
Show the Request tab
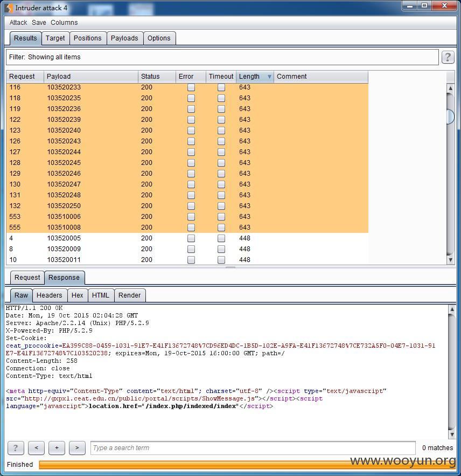[x=27, y=278]
